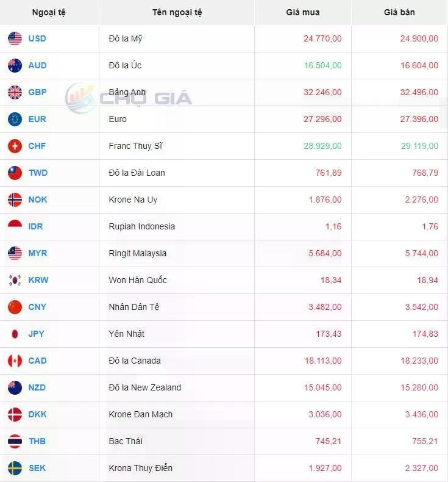448x482 pixels.
Task: Select the Euro buying price 27.296,00
Action: [x=322, y=119]
